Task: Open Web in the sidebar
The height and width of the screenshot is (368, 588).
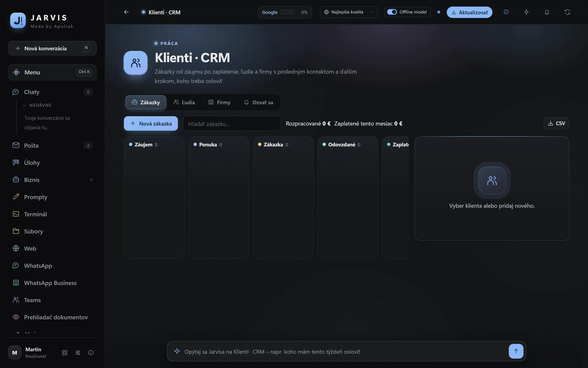Action: (52, 248)
